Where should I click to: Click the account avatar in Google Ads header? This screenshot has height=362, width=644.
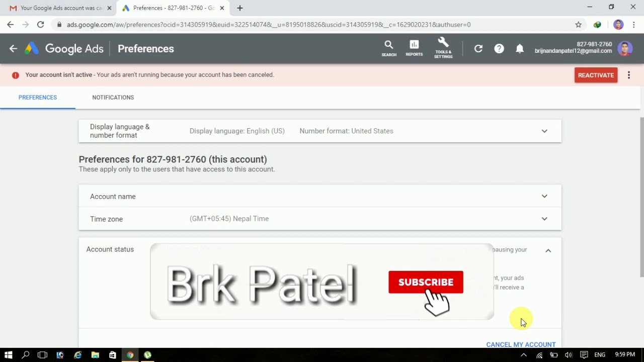point(625,49)
